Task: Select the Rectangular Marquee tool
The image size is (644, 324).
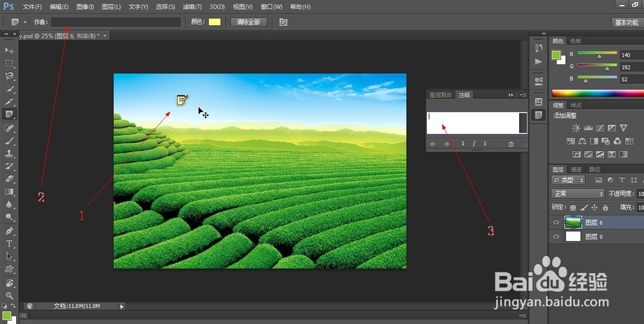Action: [9, 63]
